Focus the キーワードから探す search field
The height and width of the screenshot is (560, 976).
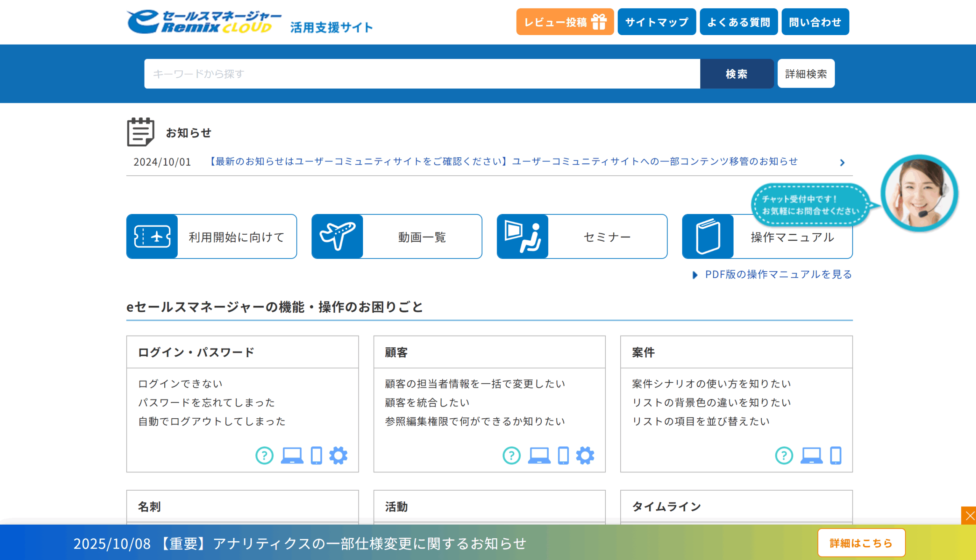(x=421, y=74)
